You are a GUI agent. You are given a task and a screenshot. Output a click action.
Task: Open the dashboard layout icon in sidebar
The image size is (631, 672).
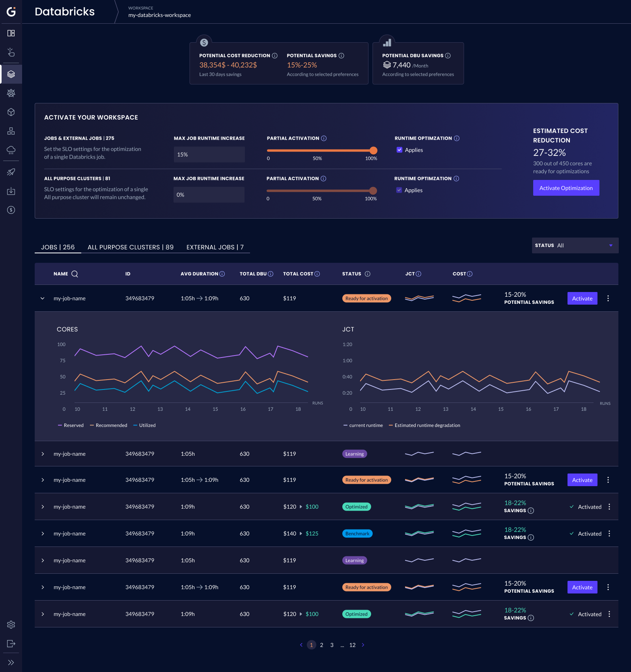[11, 33]
